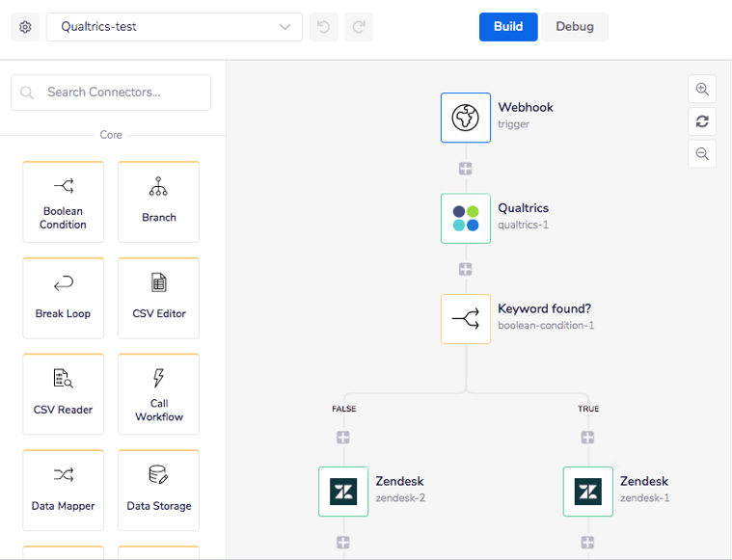Open the Qualtrics-test workflow dropdown
732x560 pixels.
175,27
